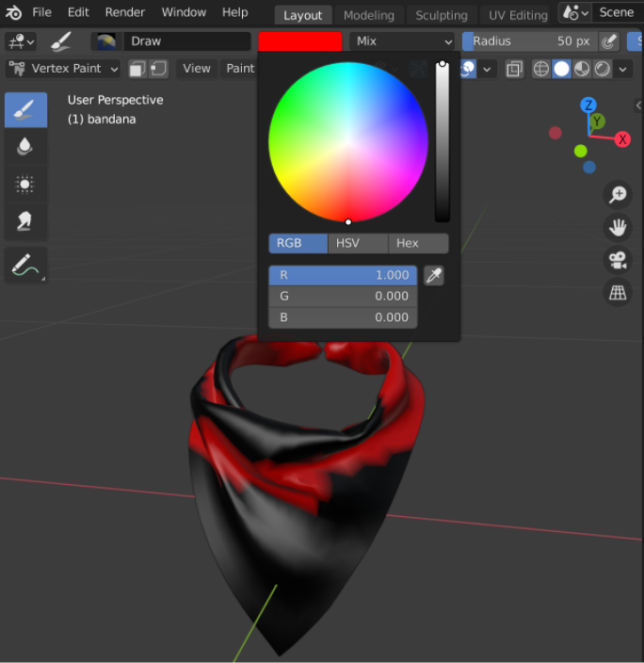This screenshot has height=663, width=644.
Task: Toggle X-ray display mode
Action: pos(514,69)
